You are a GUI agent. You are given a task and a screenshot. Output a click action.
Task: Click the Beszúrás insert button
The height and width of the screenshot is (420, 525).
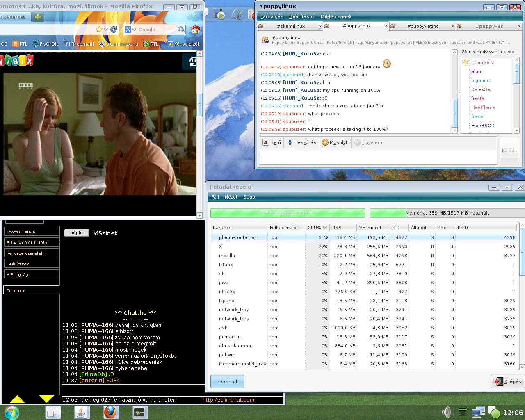(x=302, y=142)
